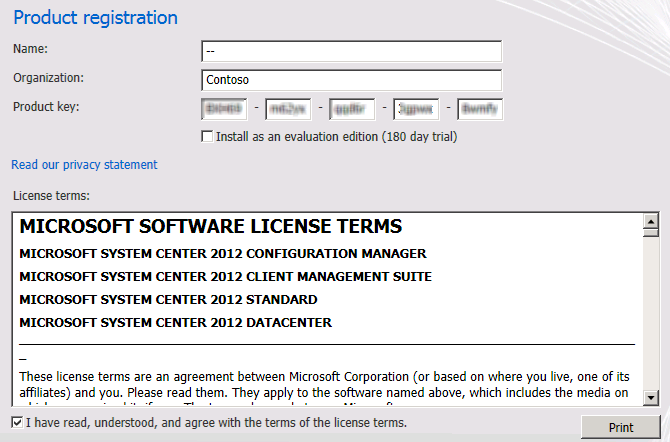Click the Organization field containing Contoso
The width and height of the screenshot is (670, 442).
(351, 80)
